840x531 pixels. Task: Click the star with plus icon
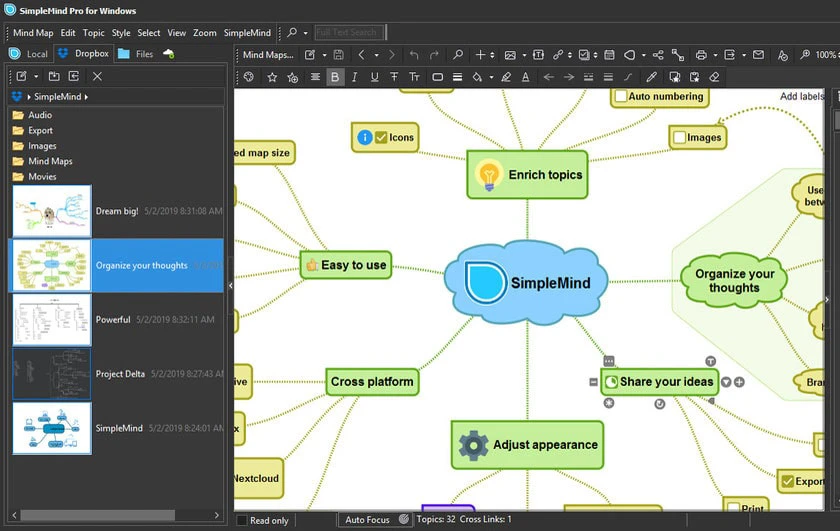[x=292, y=77]
